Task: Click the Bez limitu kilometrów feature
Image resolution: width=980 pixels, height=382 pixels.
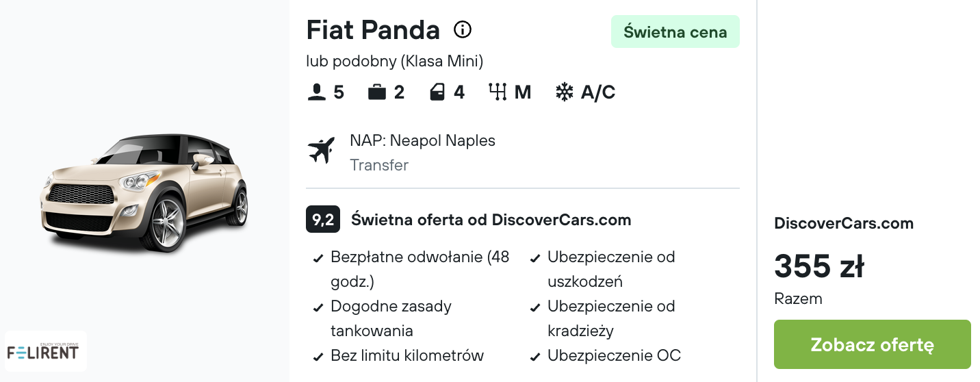Action: coord(407,355)
